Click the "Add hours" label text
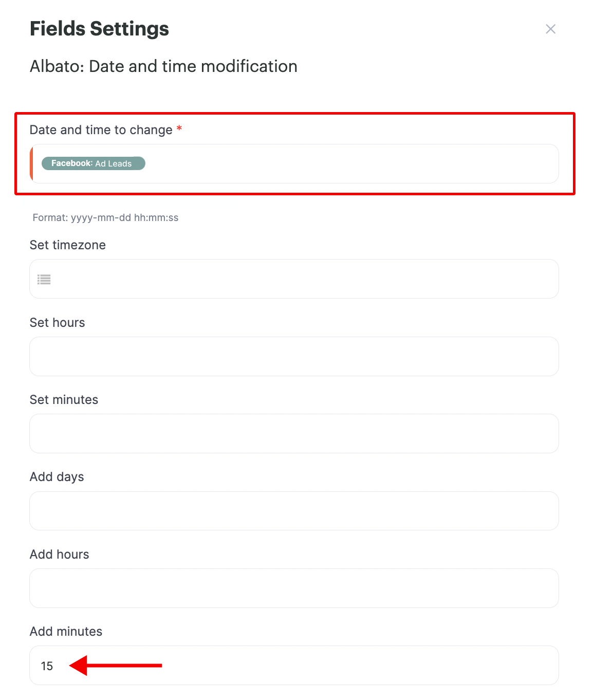 coord(60,555)
